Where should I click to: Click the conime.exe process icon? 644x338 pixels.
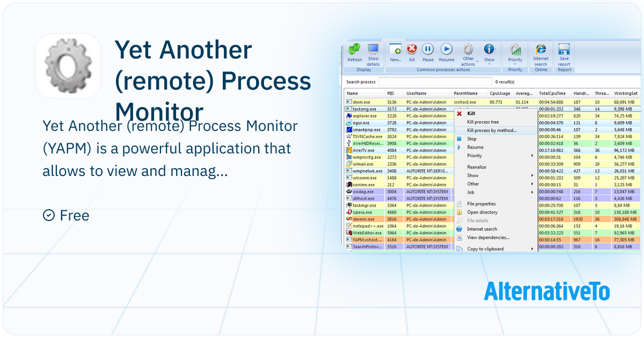point(349,185)
